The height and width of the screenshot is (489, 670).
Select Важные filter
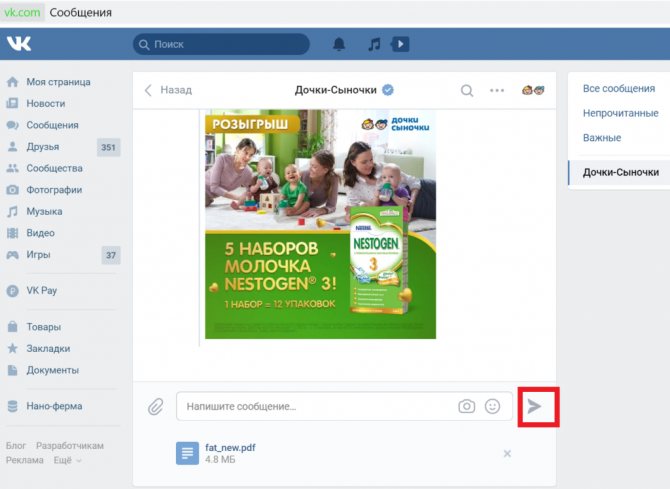[x=602, y=138]
